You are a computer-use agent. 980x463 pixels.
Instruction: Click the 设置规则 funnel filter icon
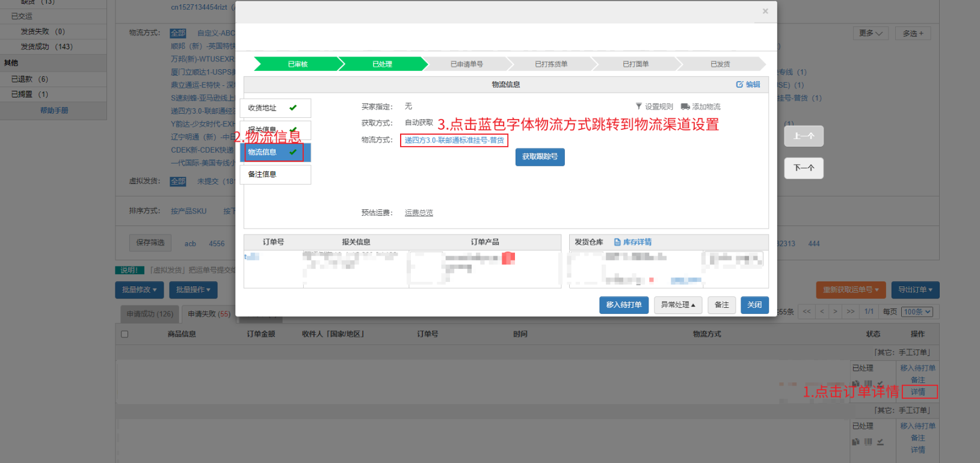click(x=639, y=106)
